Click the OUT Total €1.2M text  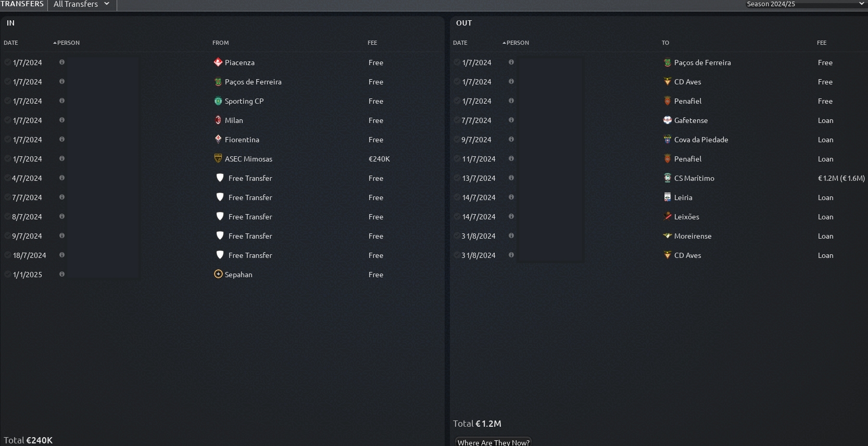(x=477, y=424)
